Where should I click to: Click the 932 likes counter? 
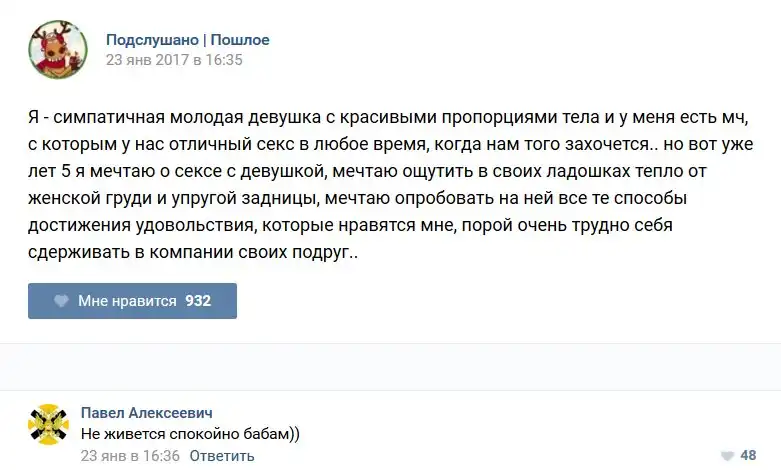coord(198,301)
